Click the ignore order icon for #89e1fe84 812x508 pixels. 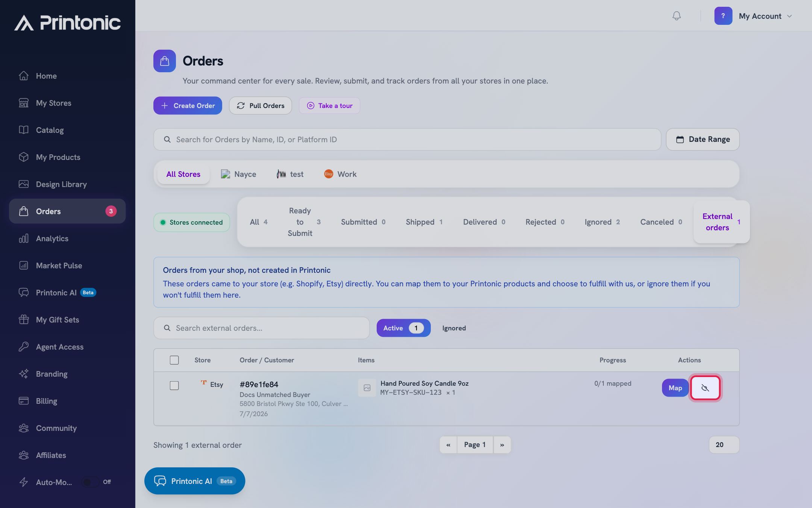(x=705, y=388)
